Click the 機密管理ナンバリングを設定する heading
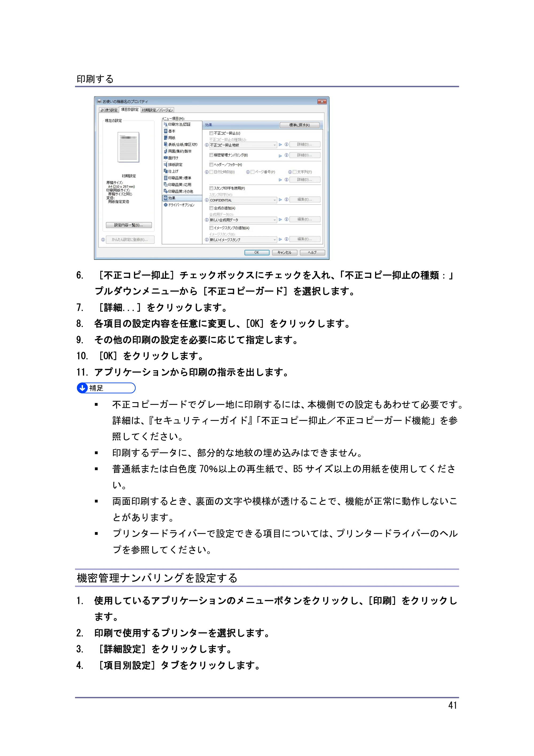This screenshot has width=534, height=756. (157, 578)
